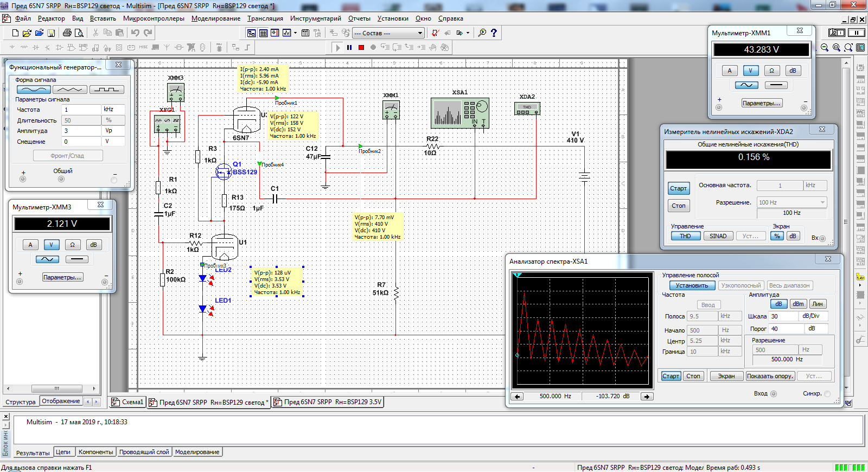868x472 pixels.
Task: Open the Инструментарий menu
Action: pyautogui.click(x=316, y=18)
